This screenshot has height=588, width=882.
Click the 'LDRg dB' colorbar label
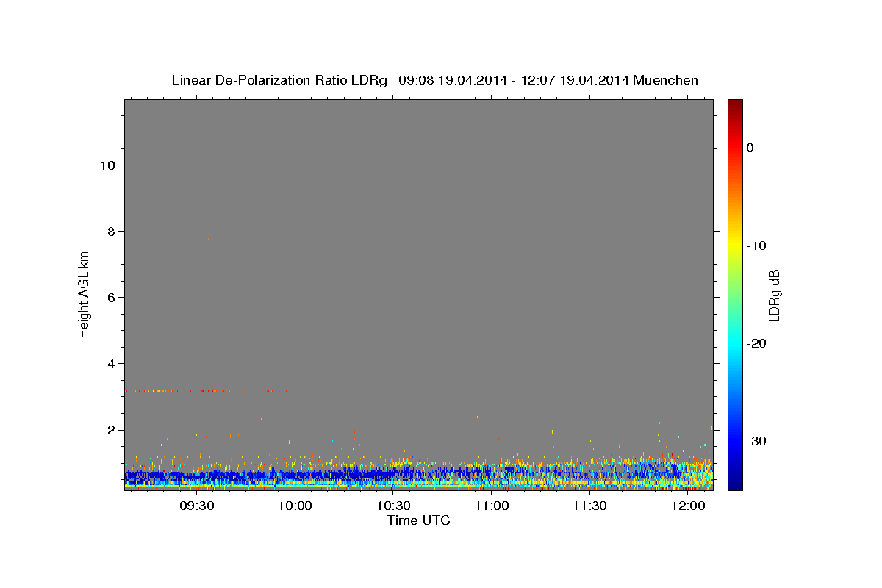coord(774,295)
